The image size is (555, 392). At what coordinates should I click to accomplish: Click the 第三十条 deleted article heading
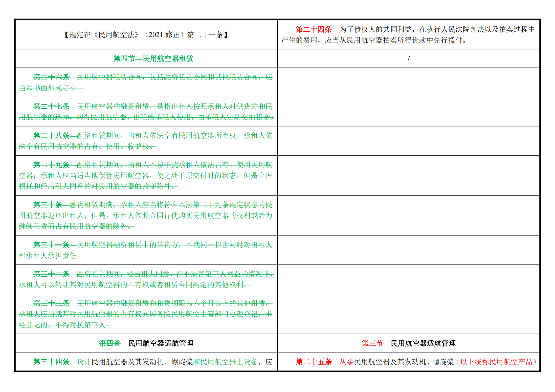click(x=48, y=205)
